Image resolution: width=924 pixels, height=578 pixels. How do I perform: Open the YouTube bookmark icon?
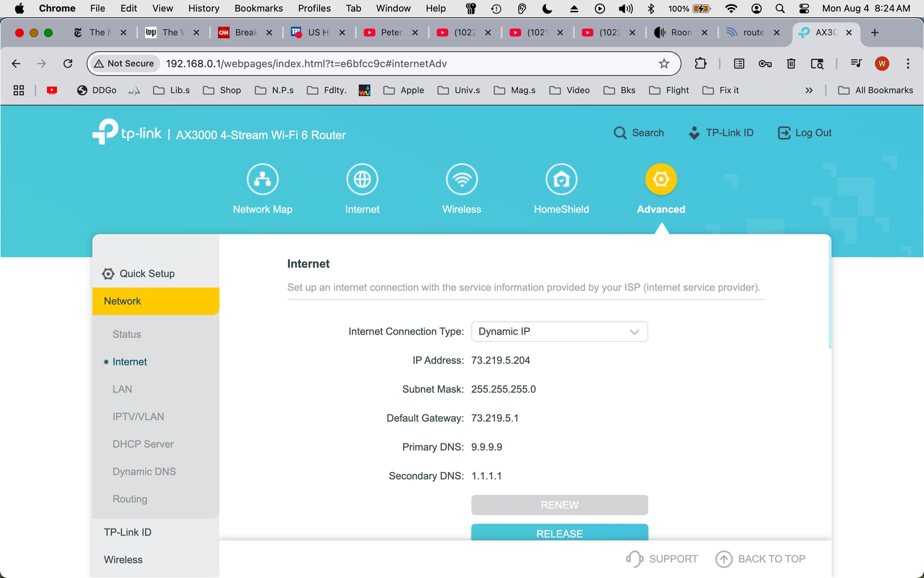(52, 90)
